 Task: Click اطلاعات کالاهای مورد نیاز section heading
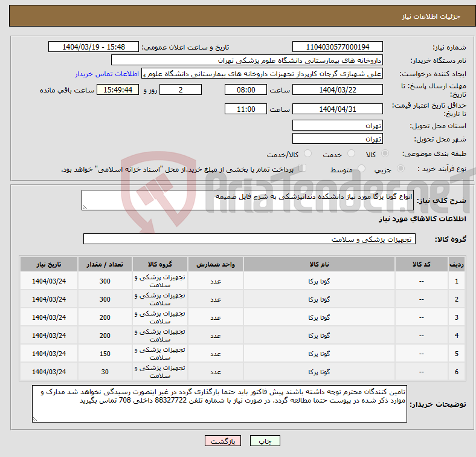pyautogui.click(x=422, y=219)
